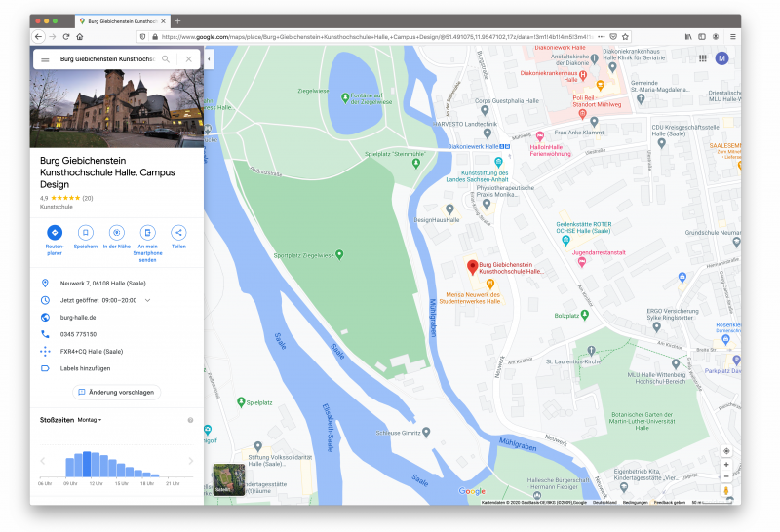This screenshot has height=532, width=780.
Task: Zoom in with the map plus button
Action: pyautogui.click(x=726, y=465)
